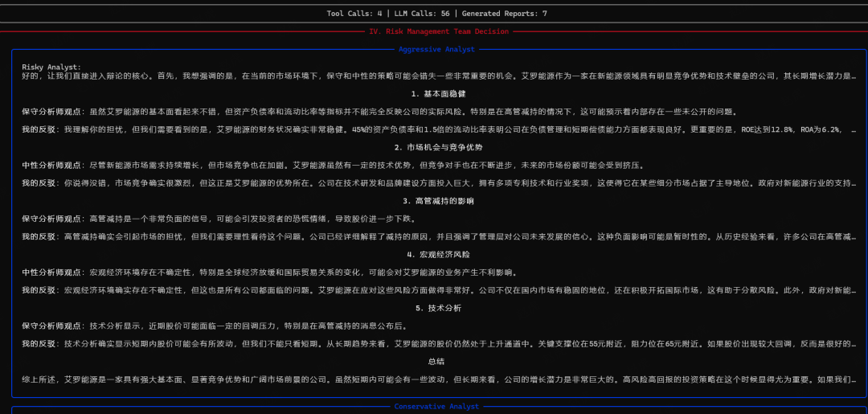Click the heading '1. 基本面稳健'
This screenshot has height=414, width=868.
(x=438, y=94)
